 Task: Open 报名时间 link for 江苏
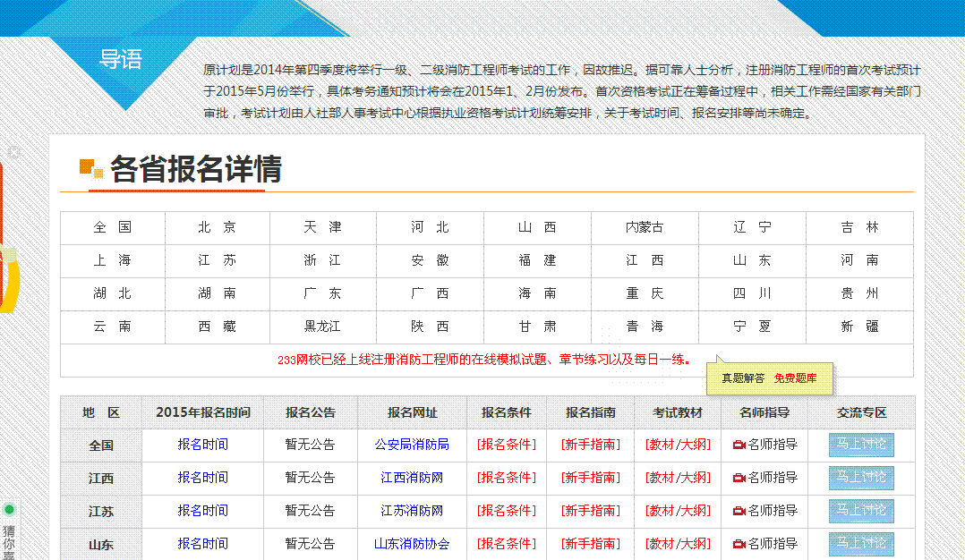coord(202,511)
